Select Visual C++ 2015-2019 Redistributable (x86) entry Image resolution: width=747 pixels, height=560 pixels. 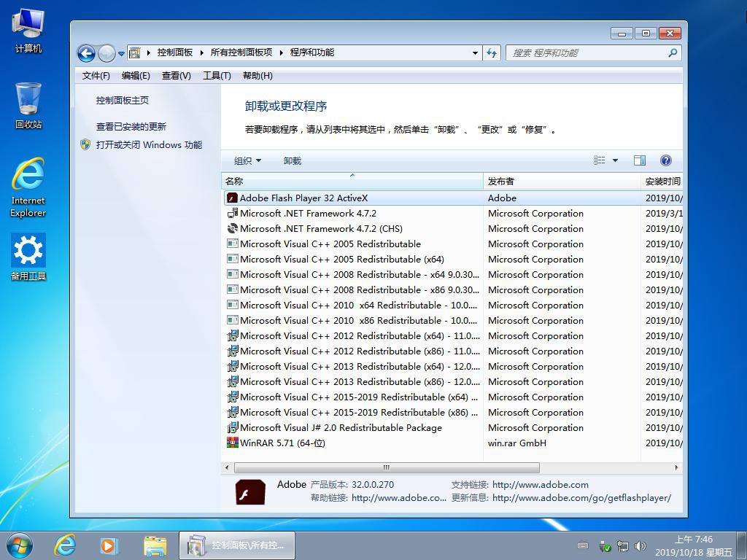tap(359, 413)
